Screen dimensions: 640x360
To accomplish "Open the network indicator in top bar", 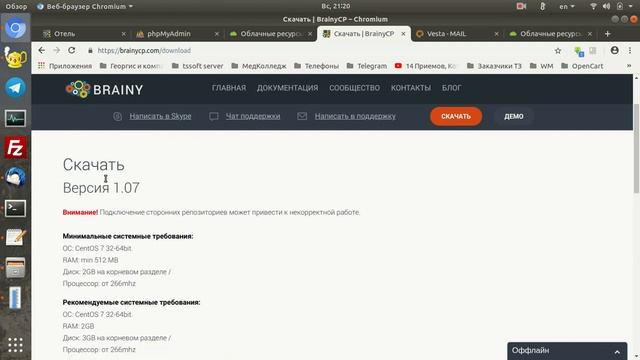I will click(x=593, y=6).
